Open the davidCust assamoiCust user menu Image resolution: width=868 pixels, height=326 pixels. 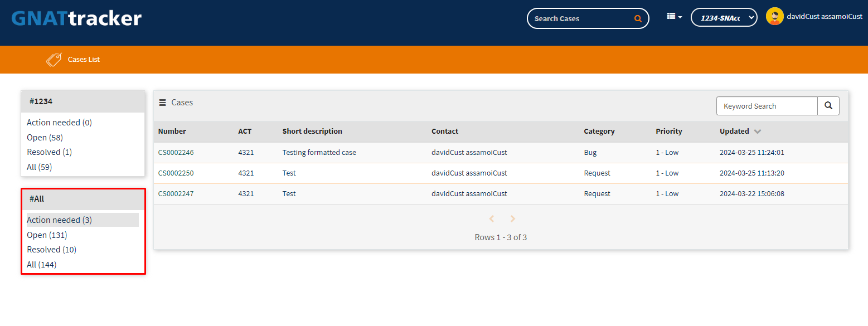pyautogui.click(x=825, y=17)
